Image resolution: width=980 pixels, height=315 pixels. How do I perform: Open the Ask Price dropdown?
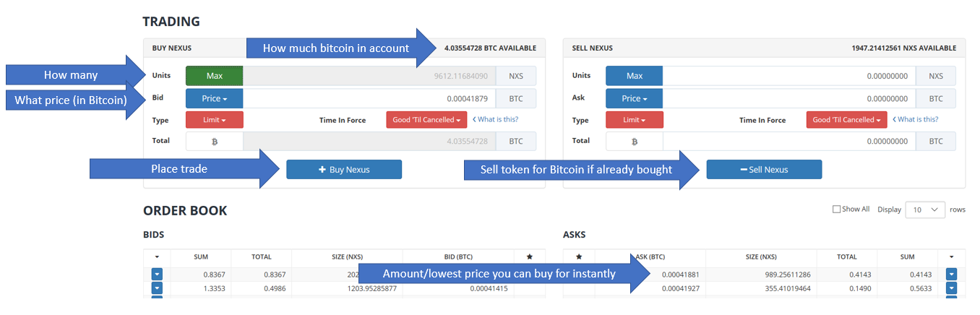click(x=635, y=98)
